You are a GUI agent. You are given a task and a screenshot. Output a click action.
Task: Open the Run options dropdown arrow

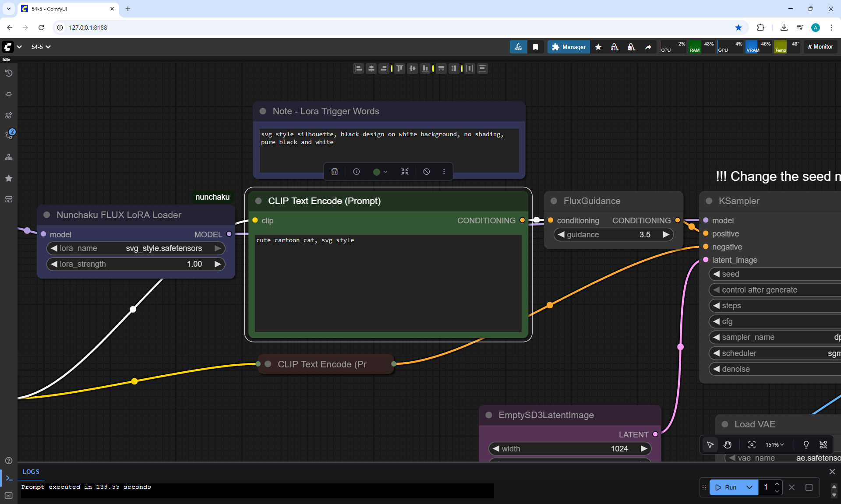coord(749,487)
